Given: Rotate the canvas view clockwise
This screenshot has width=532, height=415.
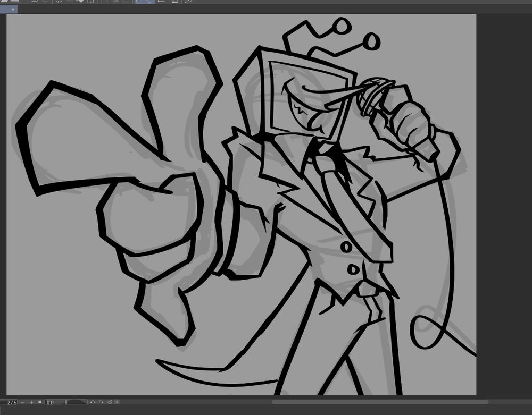Looking at the screenshot, I should pos(101,402).
